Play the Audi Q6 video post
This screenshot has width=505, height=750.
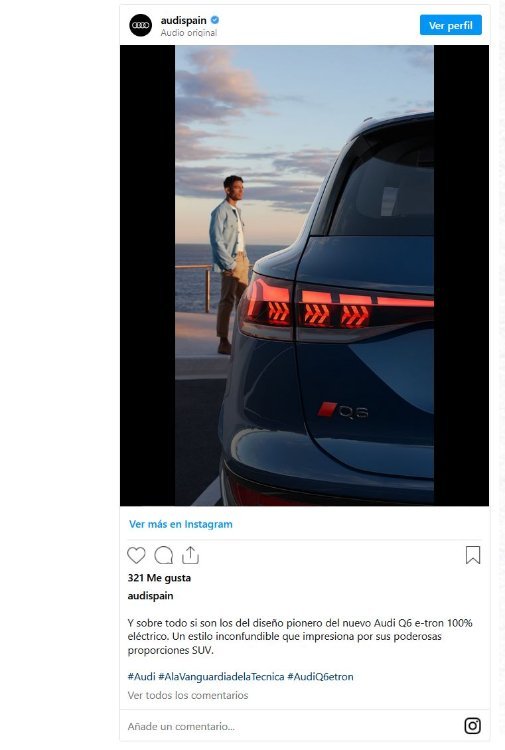pos(304,276)
